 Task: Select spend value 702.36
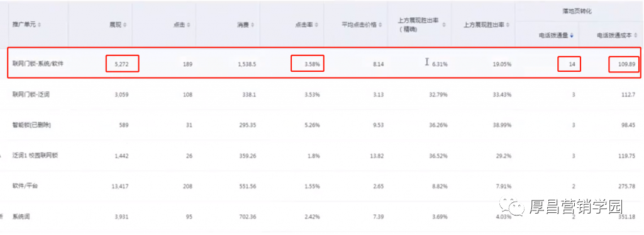pos(248,217)
